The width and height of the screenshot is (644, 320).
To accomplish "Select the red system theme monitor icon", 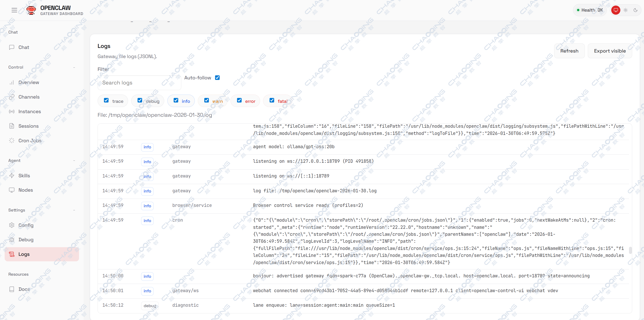I will [x=615, y=10].
